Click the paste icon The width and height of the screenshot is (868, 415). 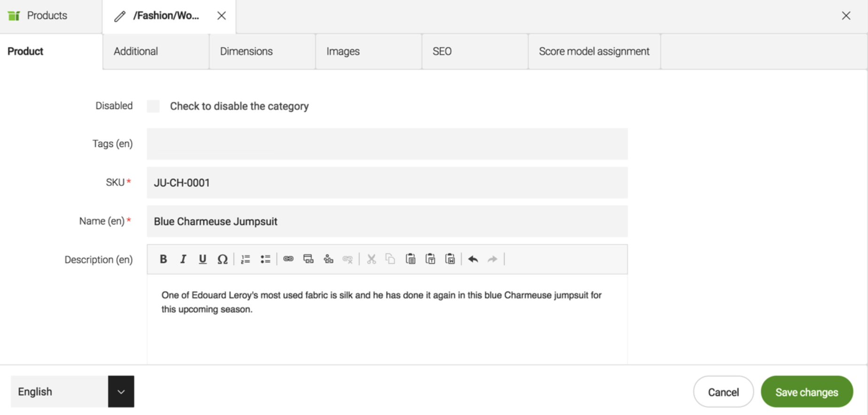[x=411, y=259]
